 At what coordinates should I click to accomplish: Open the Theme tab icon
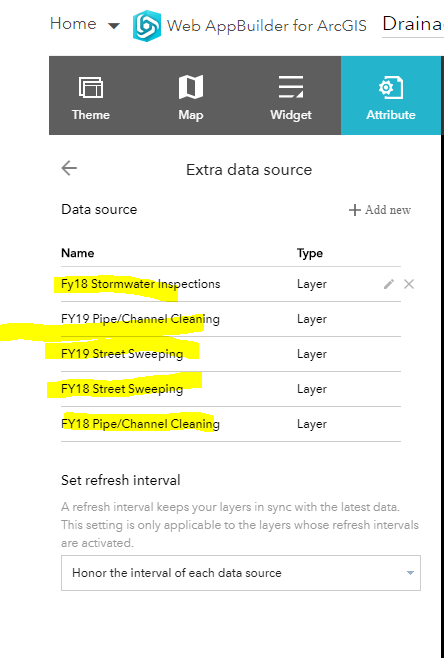[x=91, y=88]
